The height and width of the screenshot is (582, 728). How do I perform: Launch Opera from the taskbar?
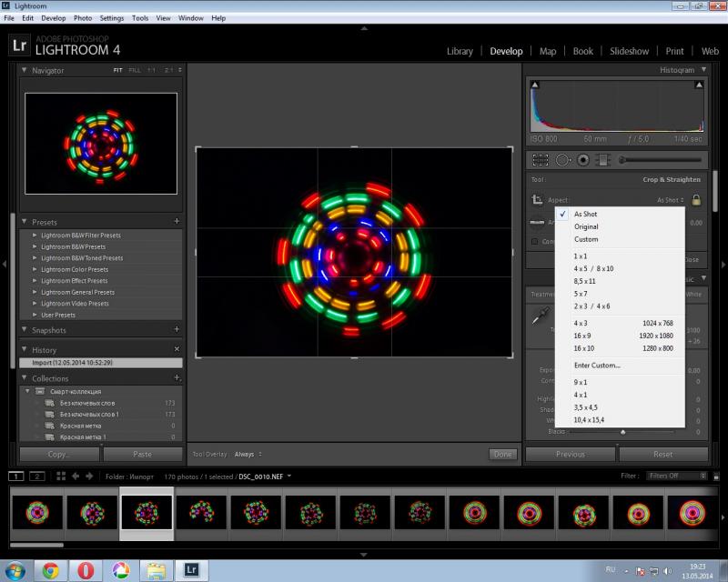pyautogui.click(x=86, y=570)
